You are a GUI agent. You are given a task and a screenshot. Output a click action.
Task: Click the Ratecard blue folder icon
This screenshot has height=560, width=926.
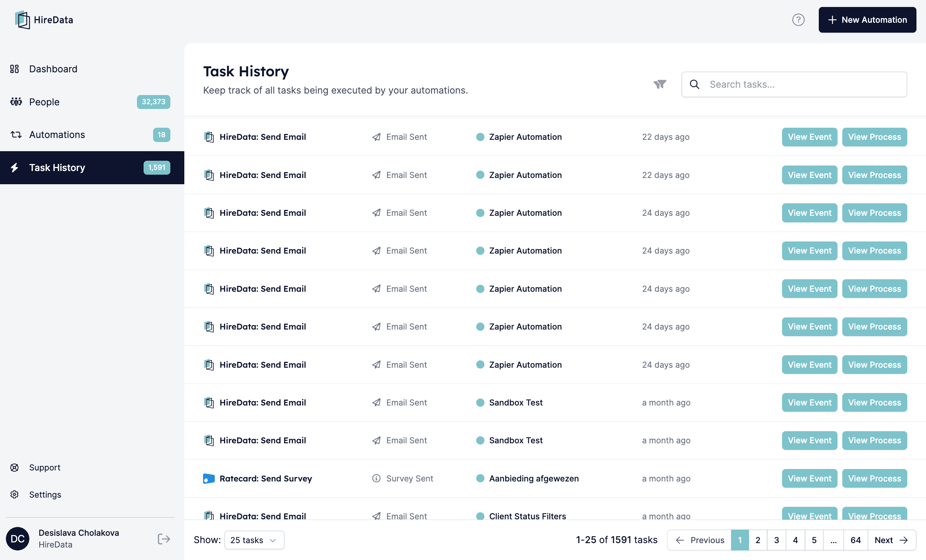[209, 478]
